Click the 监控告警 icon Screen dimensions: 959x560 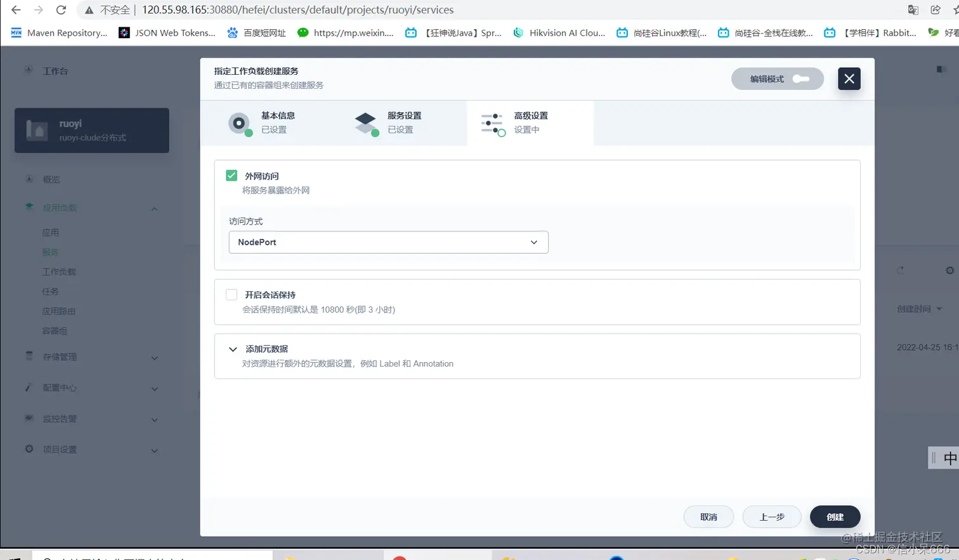click(29, 417)
